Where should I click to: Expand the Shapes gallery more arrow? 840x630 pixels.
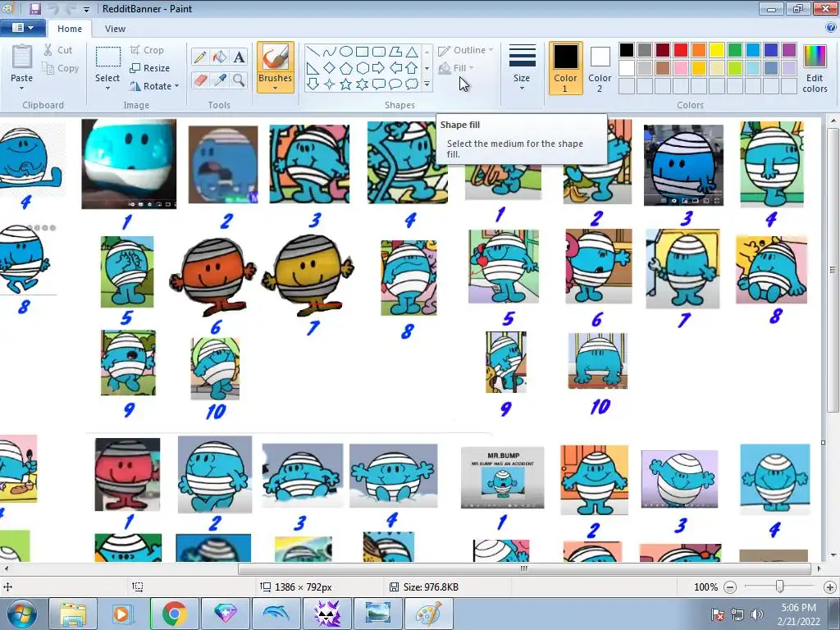tap(427, 84)
